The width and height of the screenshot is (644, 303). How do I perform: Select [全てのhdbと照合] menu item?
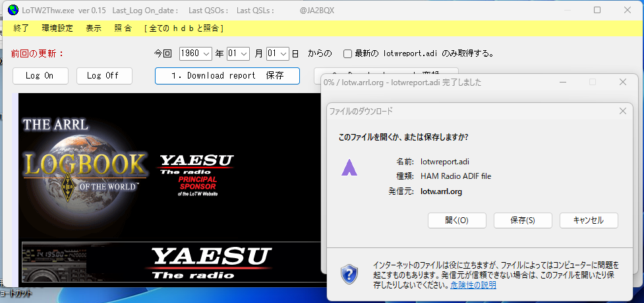point(184,28)
